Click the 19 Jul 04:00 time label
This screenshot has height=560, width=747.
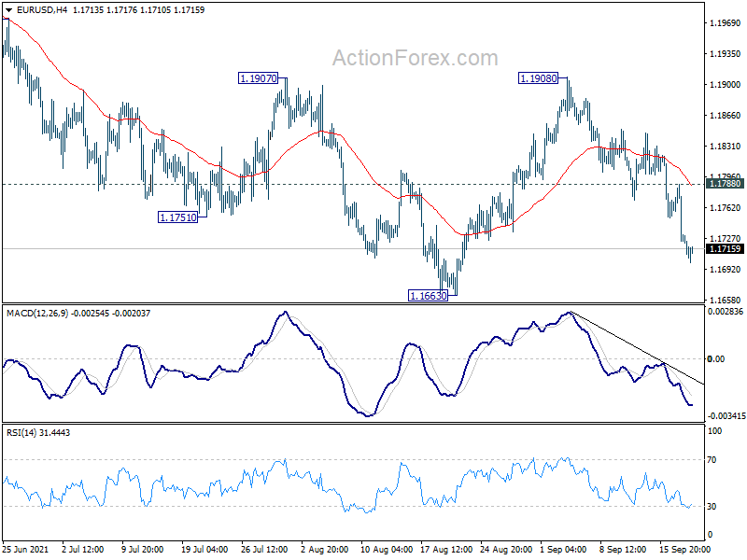(x=204, y=549)
